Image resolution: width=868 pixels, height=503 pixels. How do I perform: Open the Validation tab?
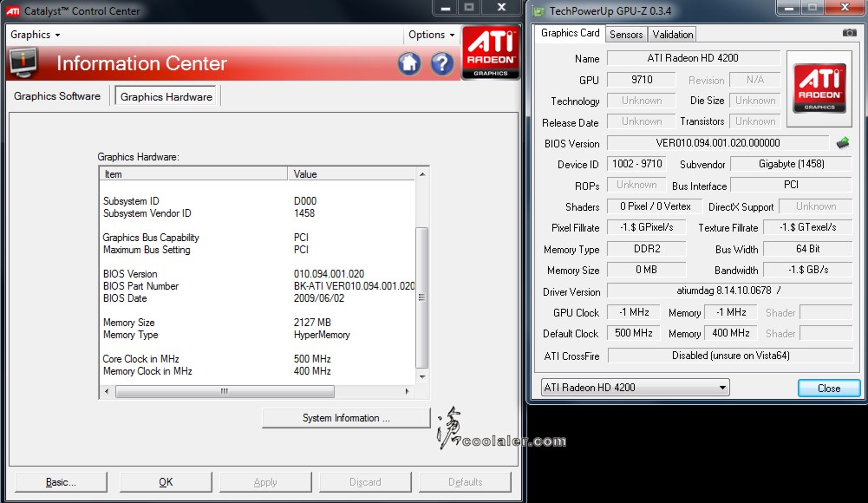[x=673, y=35]
